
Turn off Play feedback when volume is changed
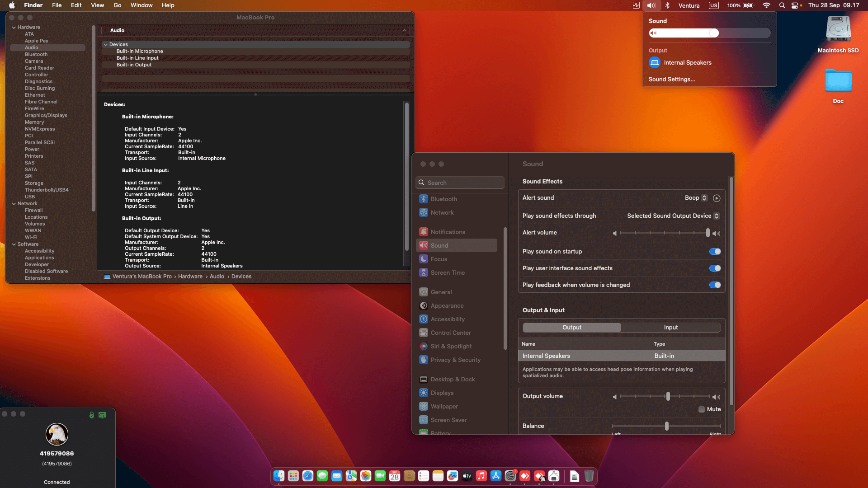714,285
